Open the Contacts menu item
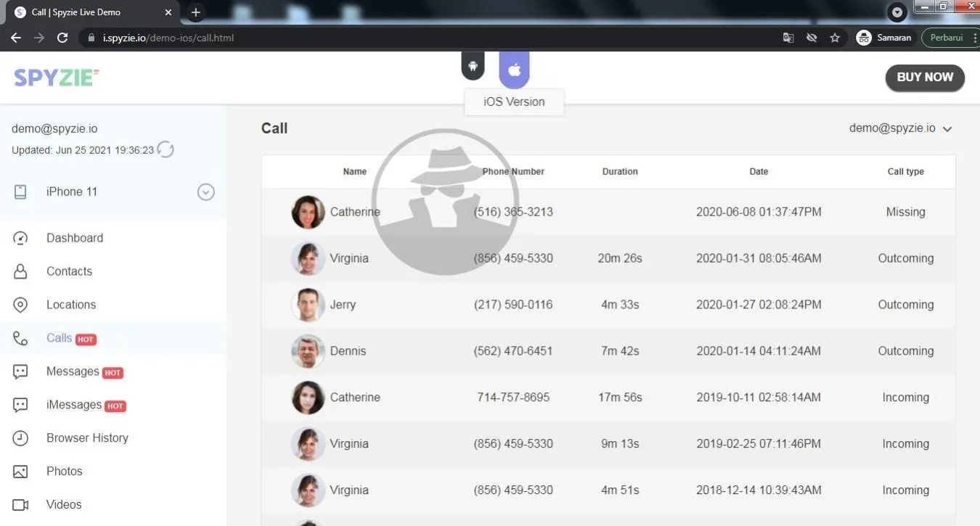This screenshot has width=980, height=526. 69,271
